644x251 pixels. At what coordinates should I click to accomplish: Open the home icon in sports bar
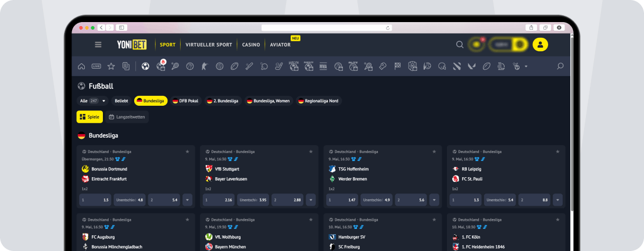81,66
